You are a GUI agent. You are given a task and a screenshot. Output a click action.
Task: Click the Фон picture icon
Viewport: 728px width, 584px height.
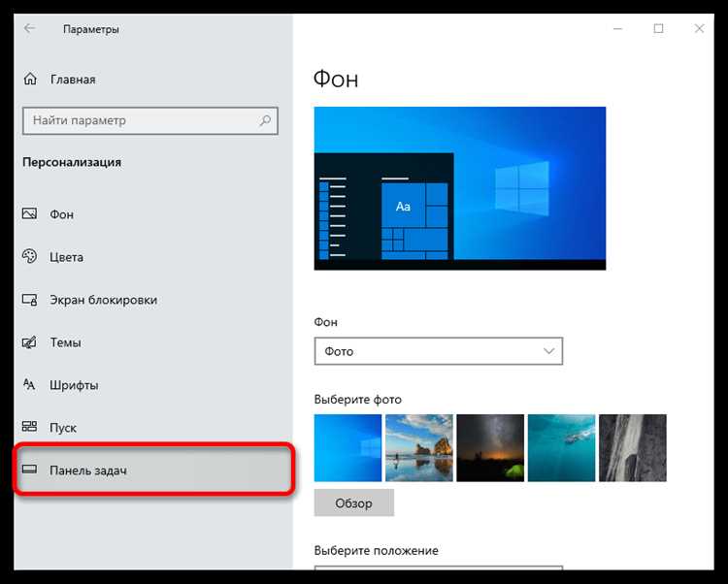[x=29, y=213]
